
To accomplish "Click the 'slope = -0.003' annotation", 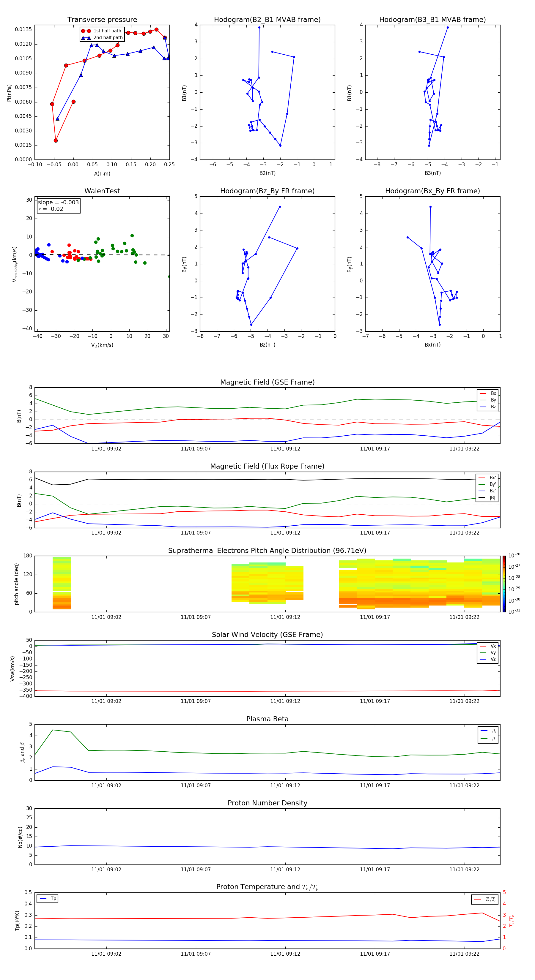I will coord(58,203).
